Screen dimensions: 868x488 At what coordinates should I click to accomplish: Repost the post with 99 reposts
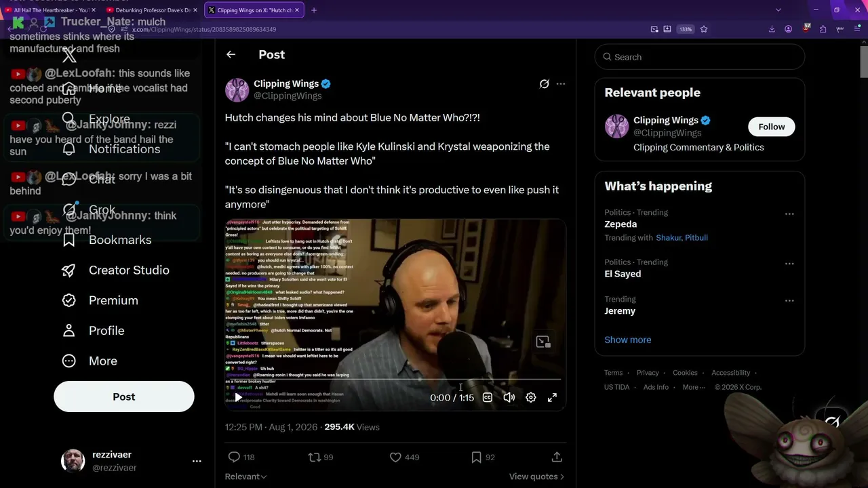click(x=321, y=457)
